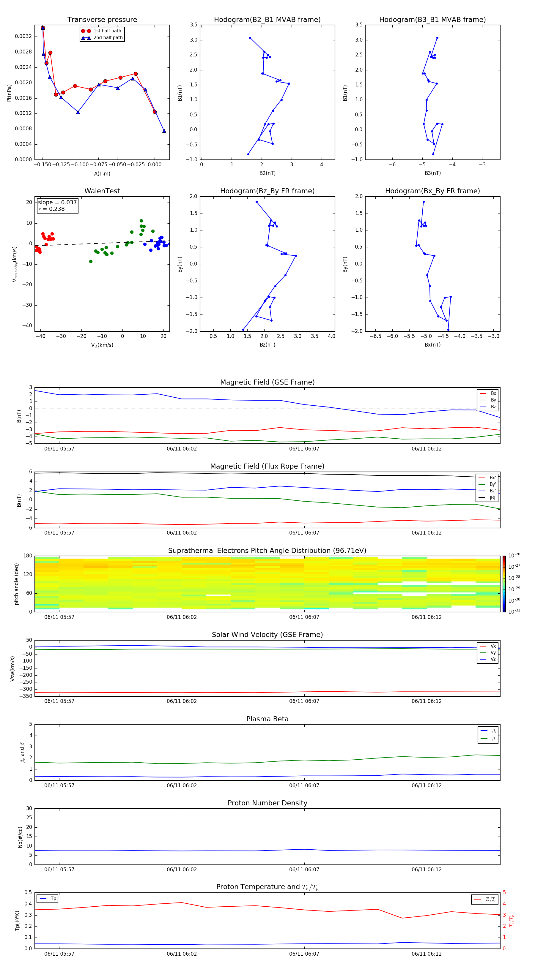Click the pitch angle spectrogram colorbar
Image resolution: width=535 pixels, height=980 pixels.
tap(504, 584)
